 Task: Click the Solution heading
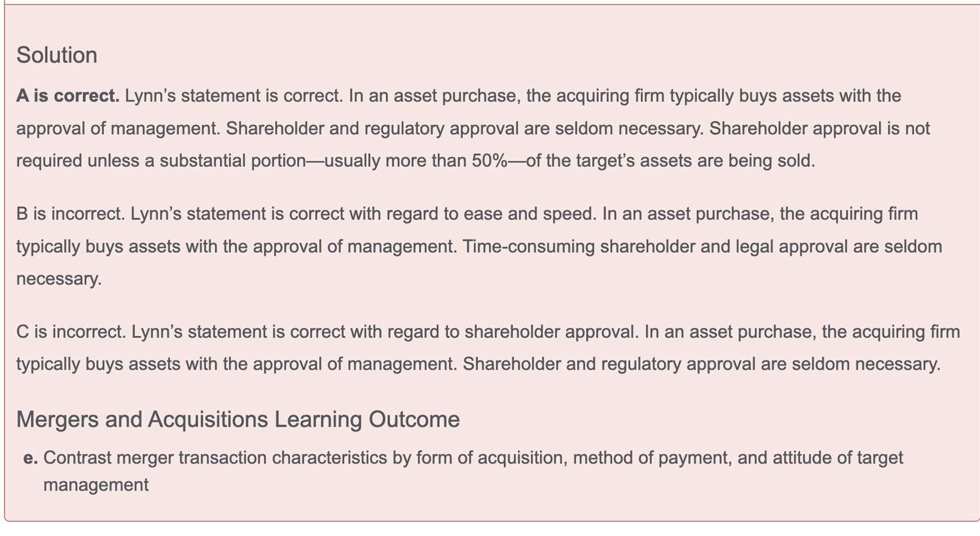coord(56,55)
